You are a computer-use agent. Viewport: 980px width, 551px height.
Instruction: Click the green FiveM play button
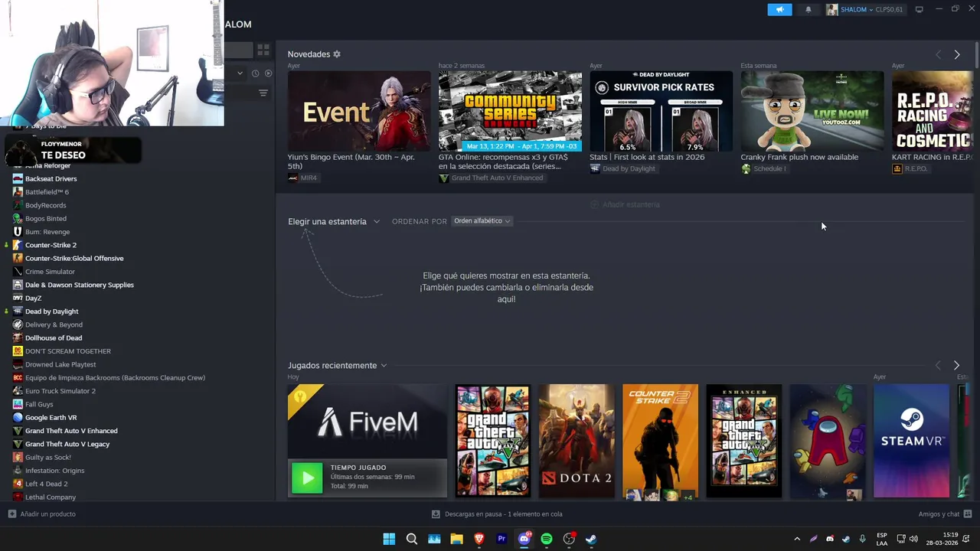click(307, 478)
